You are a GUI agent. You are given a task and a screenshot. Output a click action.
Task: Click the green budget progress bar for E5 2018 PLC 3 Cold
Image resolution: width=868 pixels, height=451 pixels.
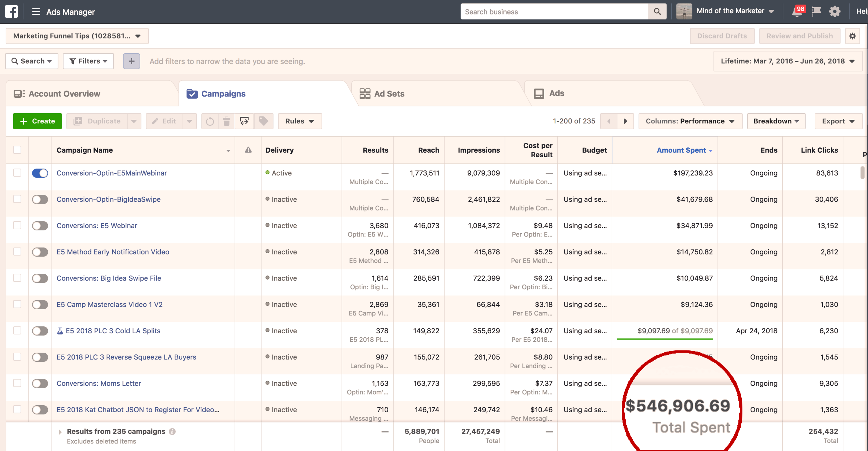coord(665,339)
